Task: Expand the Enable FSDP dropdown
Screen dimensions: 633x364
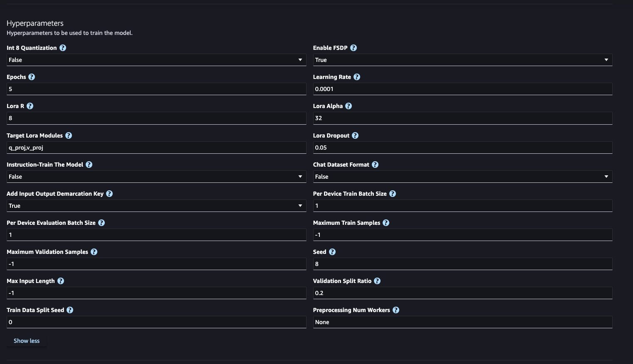Action: (462, 60)
